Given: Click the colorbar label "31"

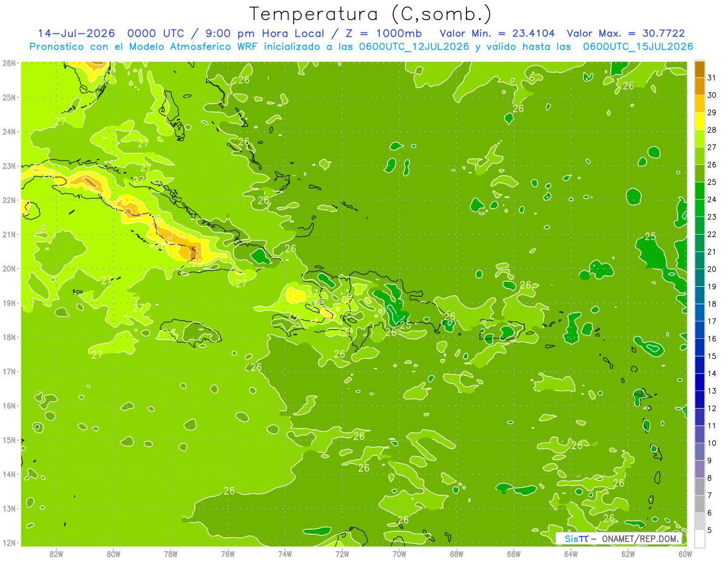Looking at the screenshot, I should tap(712, 78).
